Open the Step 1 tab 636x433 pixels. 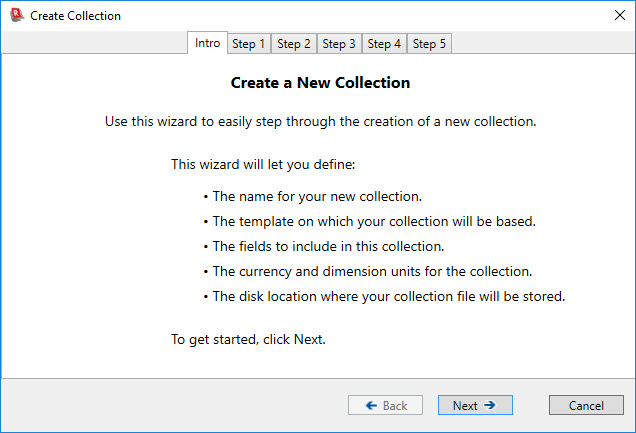pos(249,44)
